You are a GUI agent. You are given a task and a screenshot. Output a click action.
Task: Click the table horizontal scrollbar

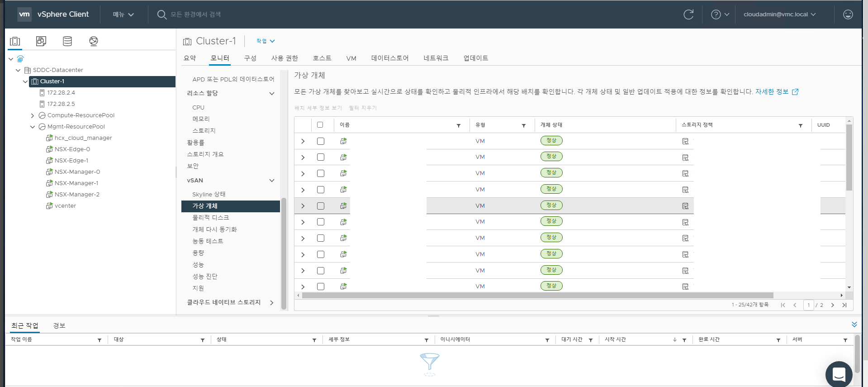point(537,295)
